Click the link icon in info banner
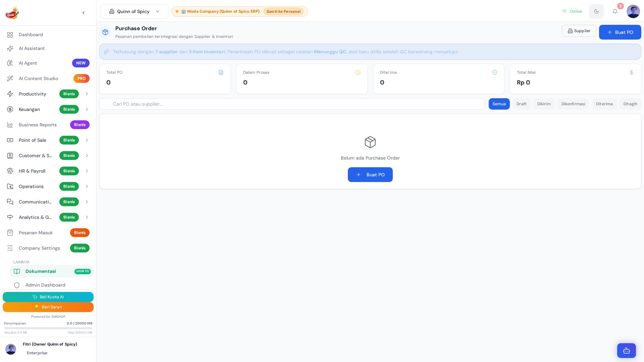 tap(106, 52)
